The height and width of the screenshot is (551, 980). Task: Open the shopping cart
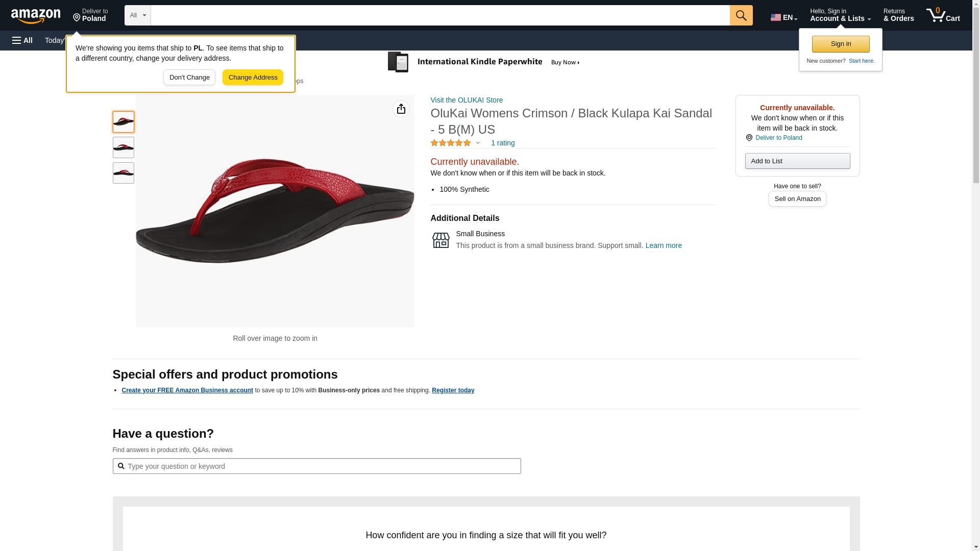point(943,15)
